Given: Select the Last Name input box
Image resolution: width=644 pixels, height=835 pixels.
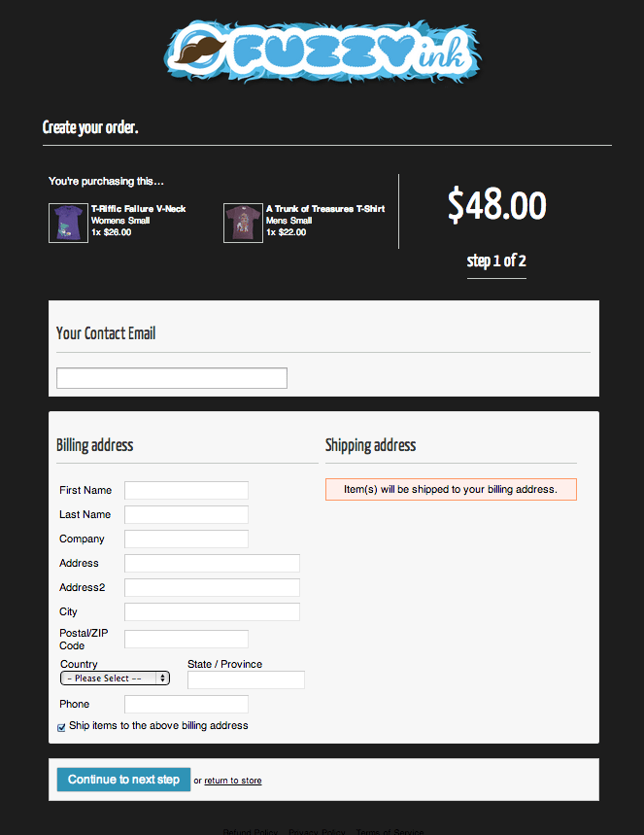Looking at the screenshot, I should click(186, 515).
